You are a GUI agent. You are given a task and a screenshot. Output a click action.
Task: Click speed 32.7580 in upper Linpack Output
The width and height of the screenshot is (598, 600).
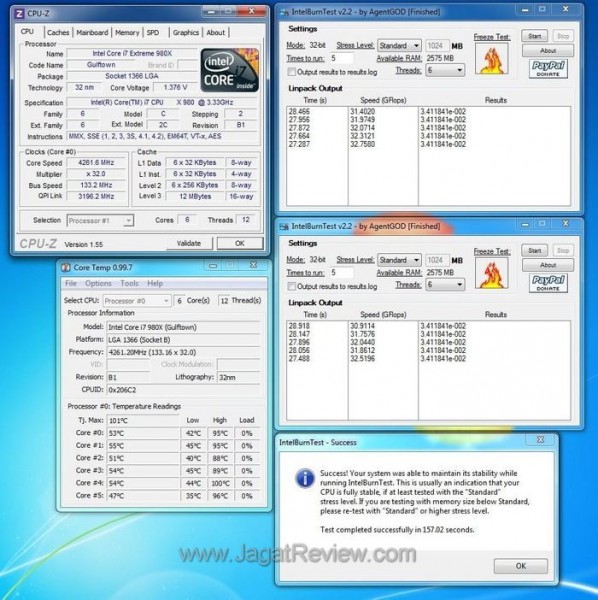(362, 144)
